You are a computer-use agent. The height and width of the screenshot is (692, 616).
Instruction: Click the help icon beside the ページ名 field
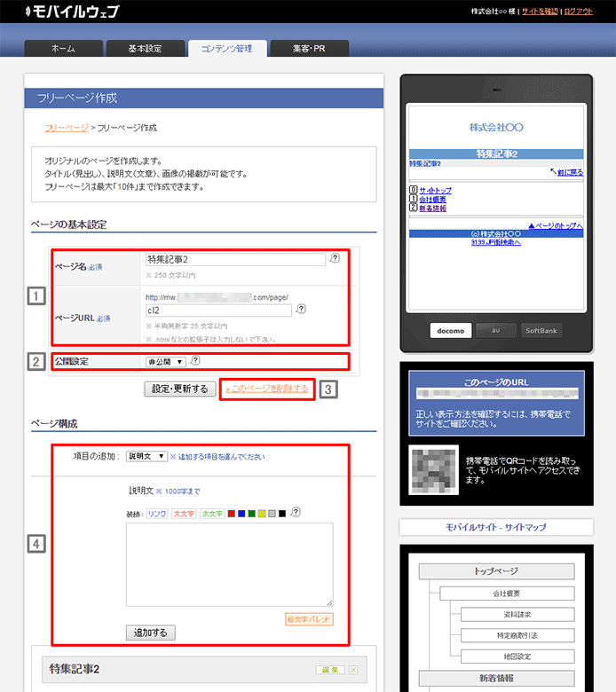[335, 259]
